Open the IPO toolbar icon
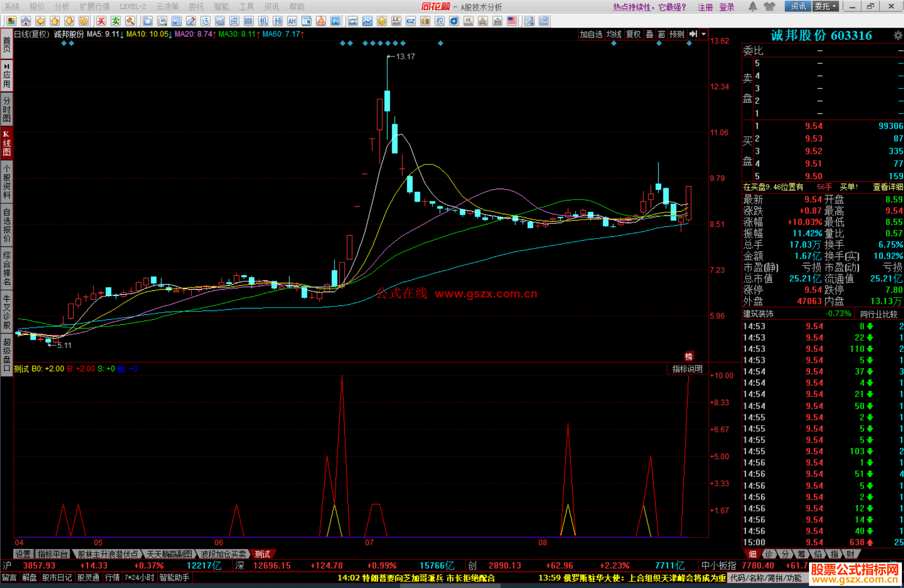Image resolution: width=904 pixels, height=588 pixels. click(x=335, y=21)
